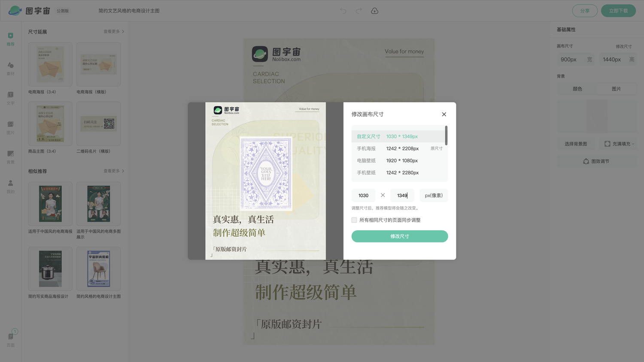This screenshot has height=362, width=644.
Task: Switch to the 颜色 background tab
Action: 577,89
